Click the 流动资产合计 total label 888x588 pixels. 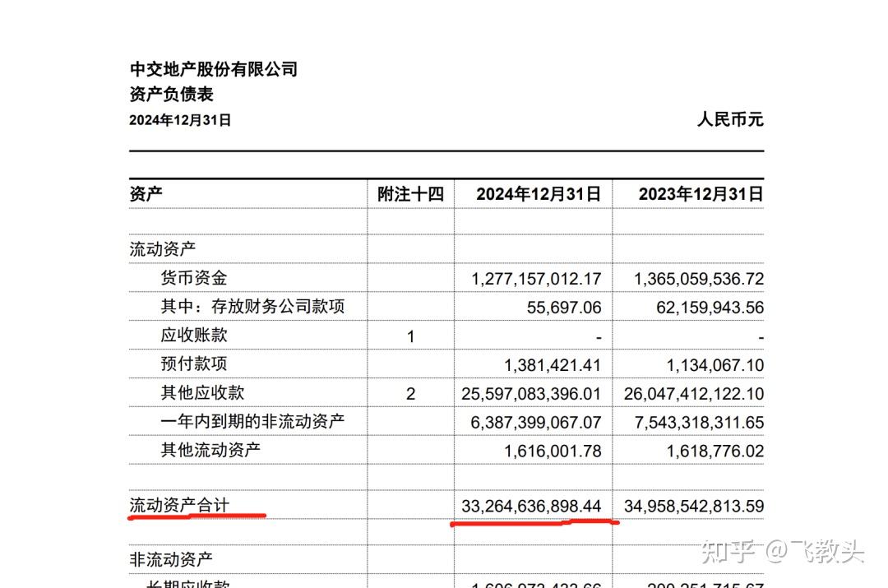point(179,505)
